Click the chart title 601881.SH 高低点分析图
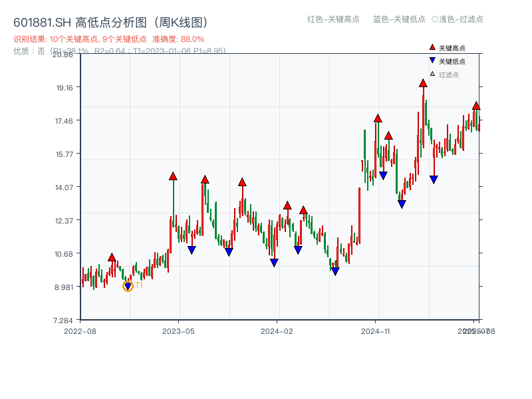The height and width of the screenshot is (399, 532). pos(110,23)
